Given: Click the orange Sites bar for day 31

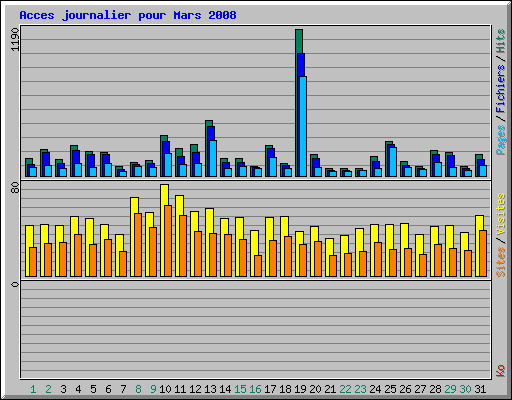Looking at the screenshot, I should [483, 253].
